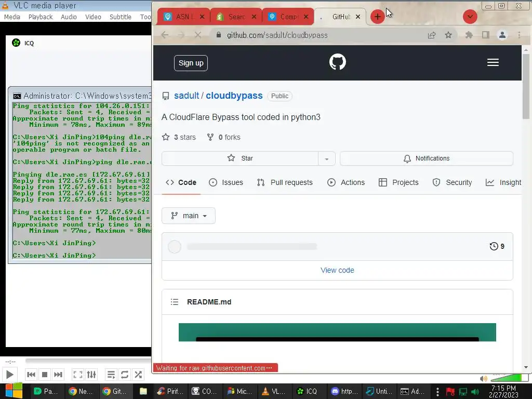Screen dimensions: 532x399
Task: Bookmark page with the star icon in address bar
Action: [448, 35]
